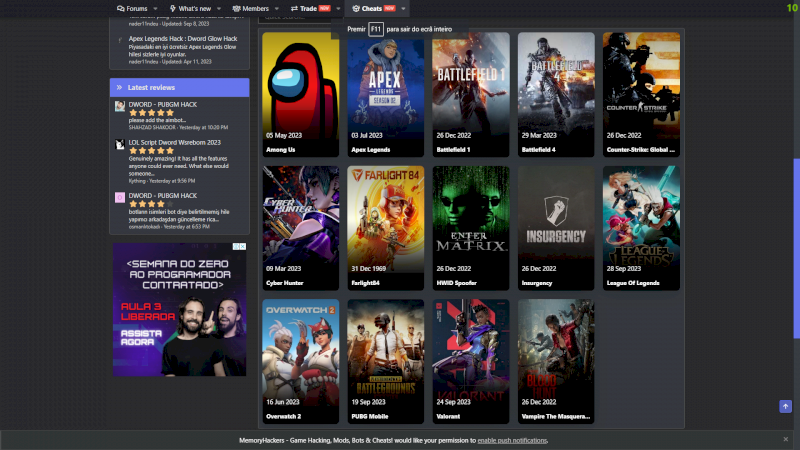Click the Forums chat bubble icon

tap(121, 8)
